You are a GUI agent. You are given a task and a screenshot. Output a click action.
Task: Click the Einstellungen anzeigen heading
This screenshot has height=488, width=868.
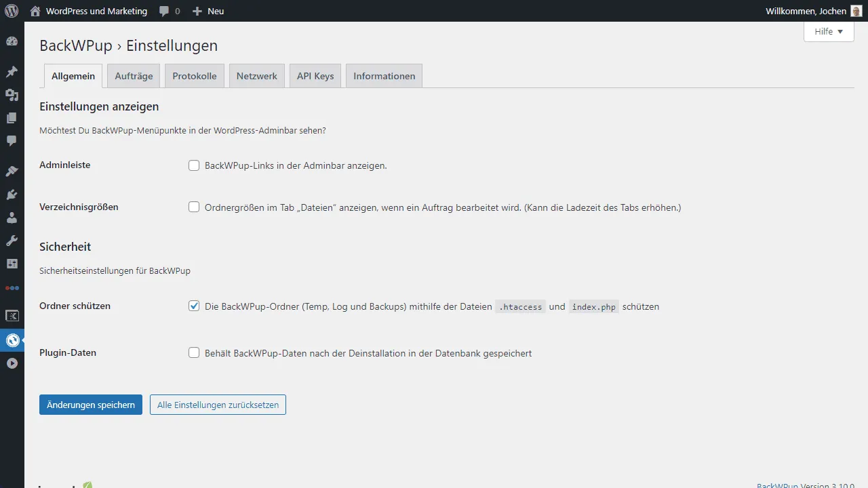pyautogui.click(x=99, y=106)
